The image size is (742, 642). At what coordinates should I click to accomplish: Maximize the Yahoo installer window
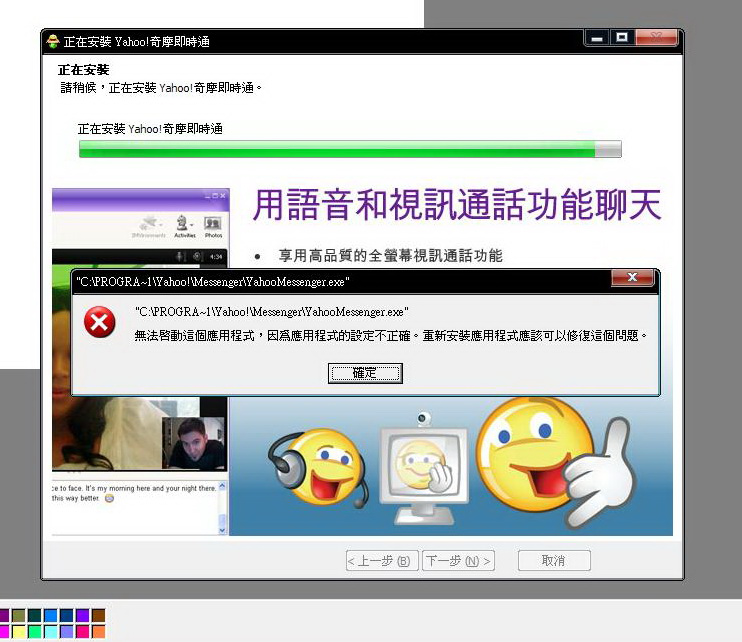pyautogui.click(x=622, y=37)
